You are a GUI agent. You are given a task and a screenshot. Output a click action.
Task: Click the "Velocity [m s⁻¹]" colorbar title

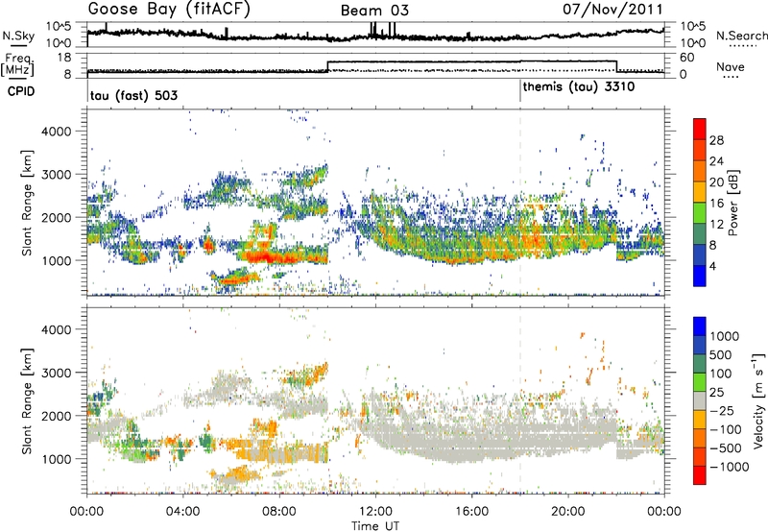758,400
